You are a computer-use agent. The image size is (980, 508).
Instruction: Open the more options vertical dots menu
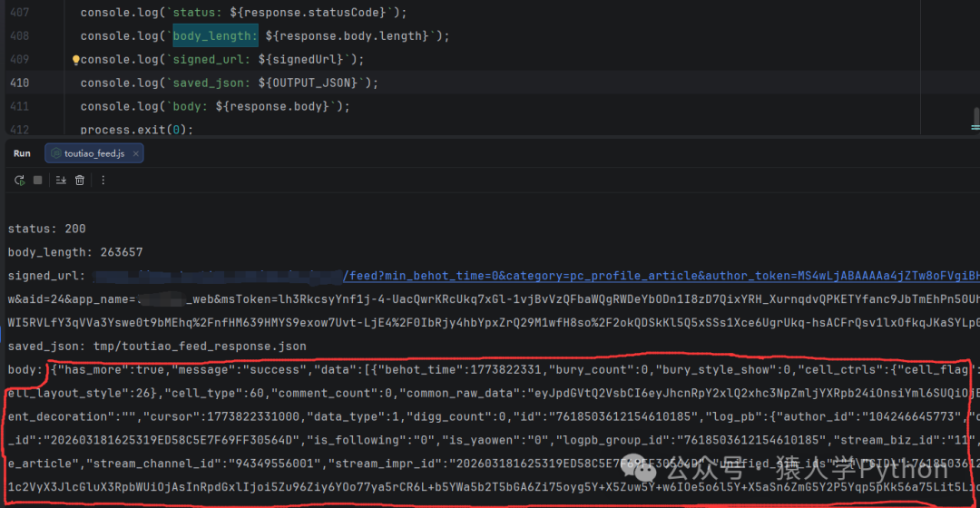103,180
